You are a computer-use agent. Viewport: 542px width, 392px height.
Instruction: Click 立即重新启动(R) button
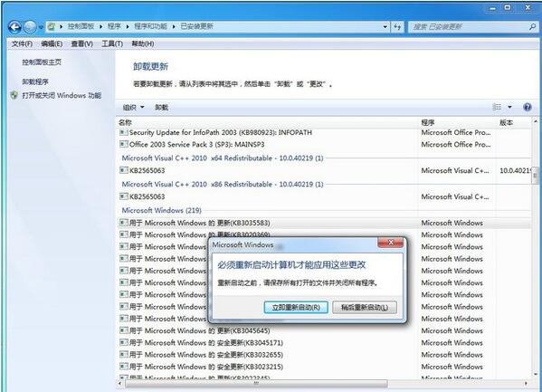296,307
